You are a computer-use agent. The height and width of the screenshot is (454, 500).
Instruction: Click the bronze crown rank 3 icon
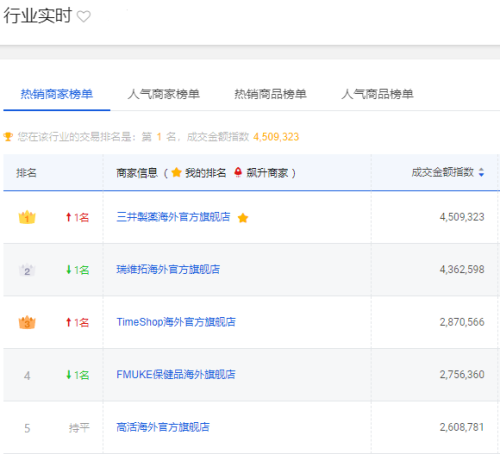(x=27, y=322)
